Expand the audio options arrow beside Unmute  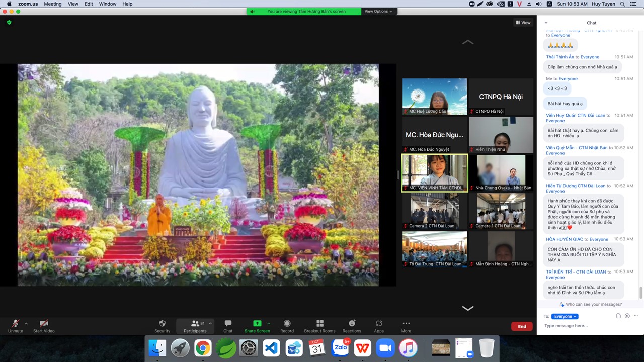point(26,323)
